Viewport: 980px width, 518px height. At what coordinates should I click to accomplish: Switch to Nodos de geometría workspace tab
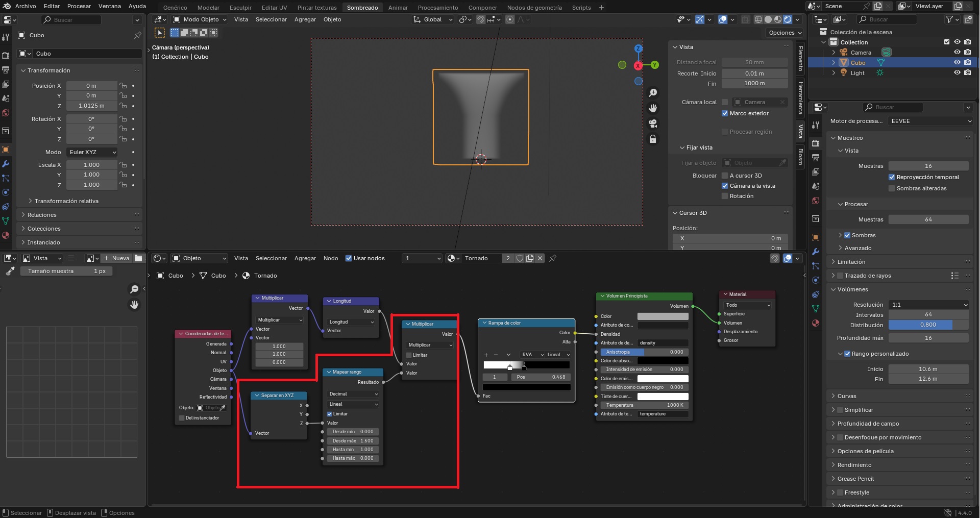click(x=534, y=8)
